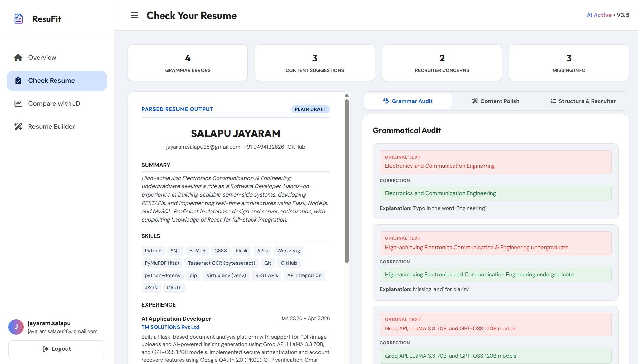Click the Logout button
The width and height of the screenshot is (638, 364).
[x=57, y=349]
